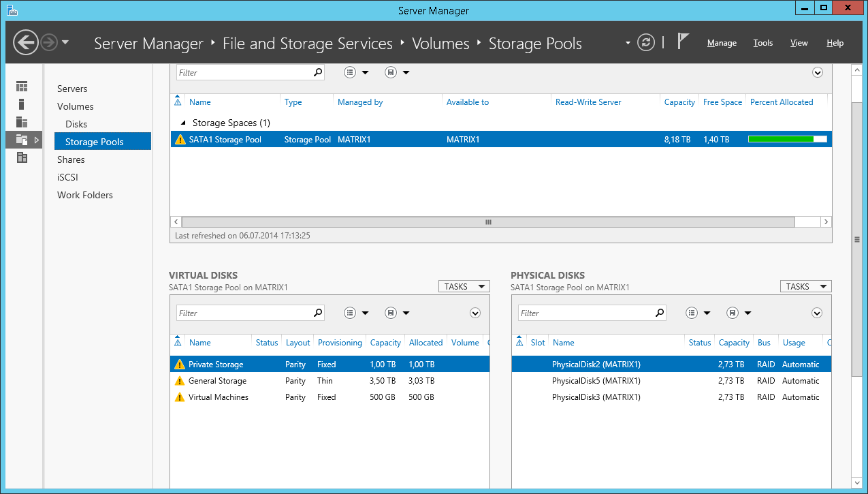This screenshot has width=868, height=494.
Task: Expand the Physical Disks filter criteria chevron
Action: (x=817, y=313)
